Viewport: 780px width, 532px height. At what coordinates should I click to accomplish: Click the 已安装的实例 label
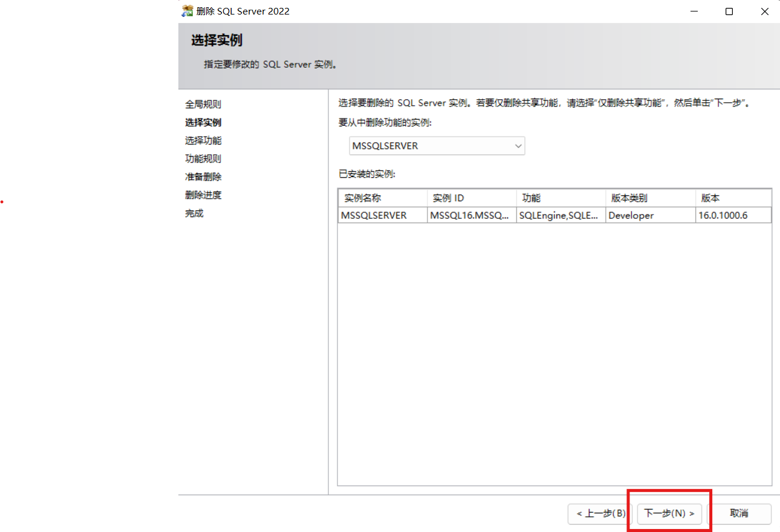[367, 174]
